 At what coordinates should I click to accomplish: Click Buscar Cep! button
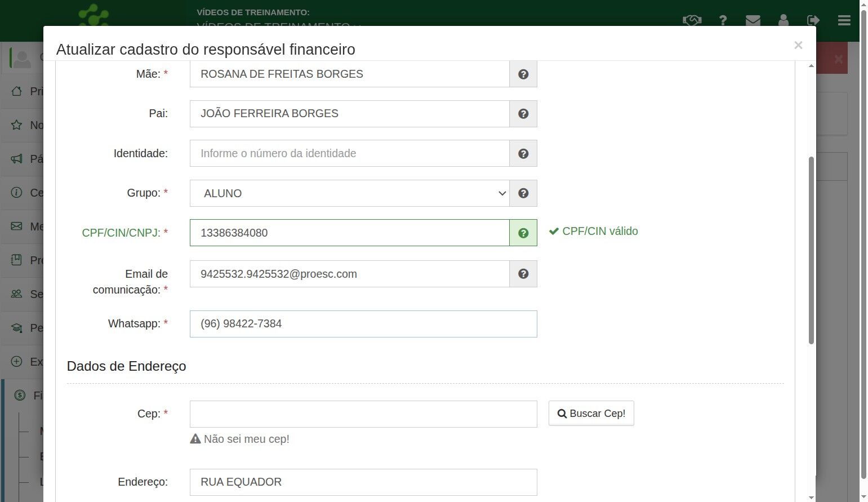[591, 414]
